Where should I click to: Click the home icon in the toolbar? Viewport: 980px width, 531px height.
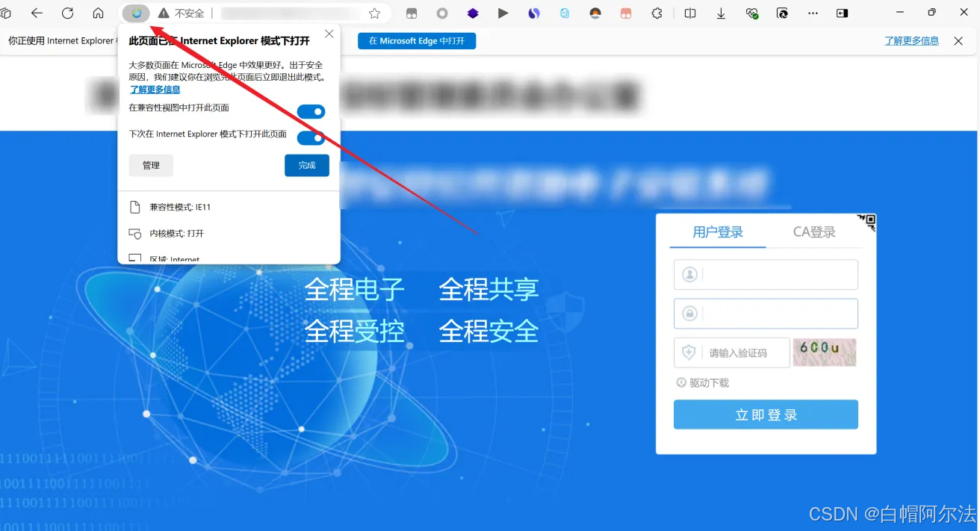coord(98,13)
